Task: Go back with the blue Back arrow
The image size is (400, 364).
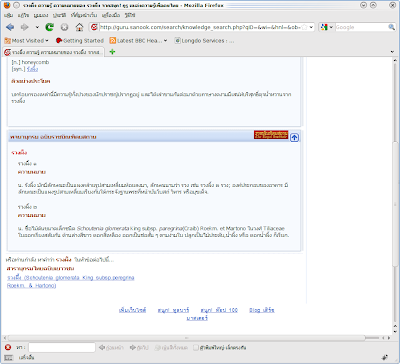Action: pyautogui.click(x=10, y=27)
